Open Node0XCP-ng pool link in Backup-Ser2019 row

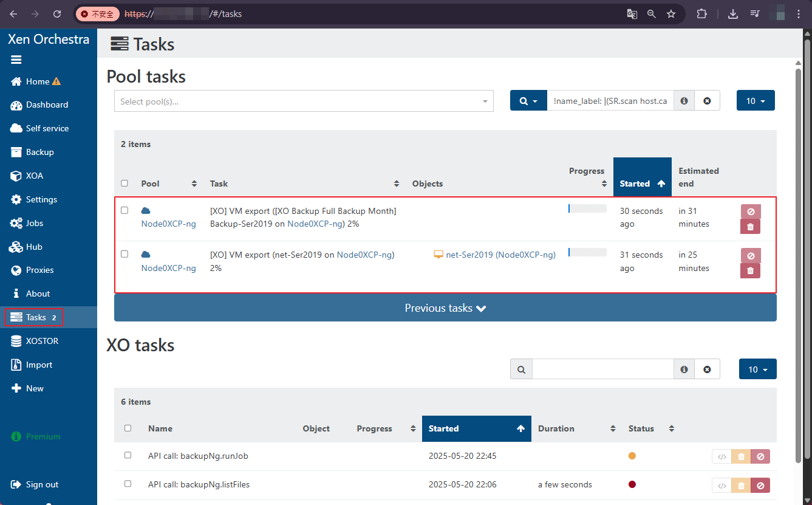tap(168, 224)
